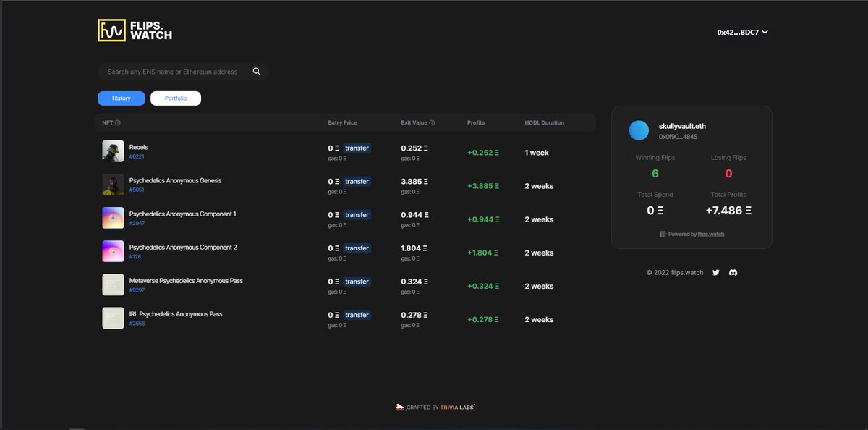Click the search magnifier icon
The image size is (868, 430).
[x=256, y=72]
